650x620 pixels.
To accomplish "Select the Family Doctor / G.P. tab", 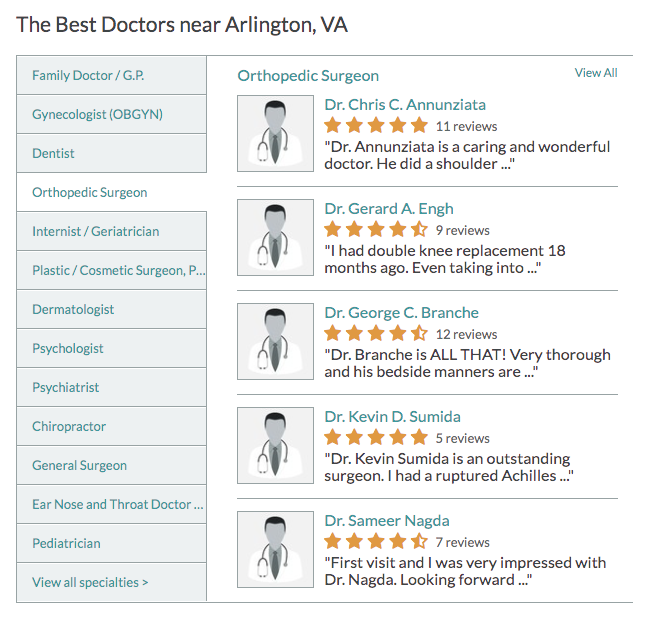I will [88, 75].
